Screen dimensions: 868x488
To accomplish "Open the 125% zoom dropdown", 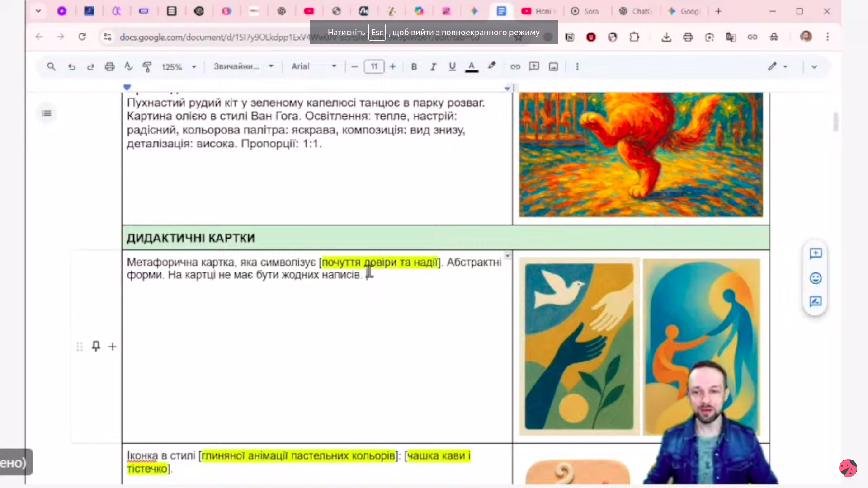I will pyautogui.click(x=179, y=67).
